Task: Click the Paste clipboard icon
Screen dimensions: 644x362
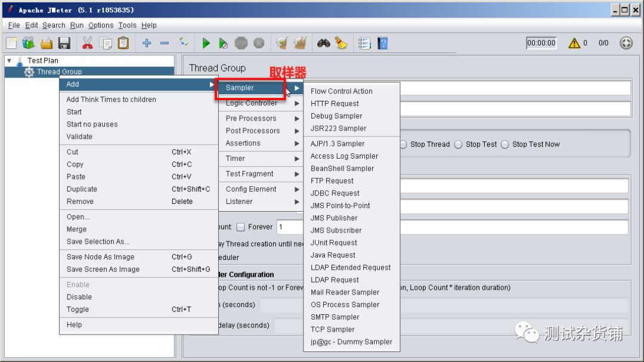Action: (x=123, y=43)
